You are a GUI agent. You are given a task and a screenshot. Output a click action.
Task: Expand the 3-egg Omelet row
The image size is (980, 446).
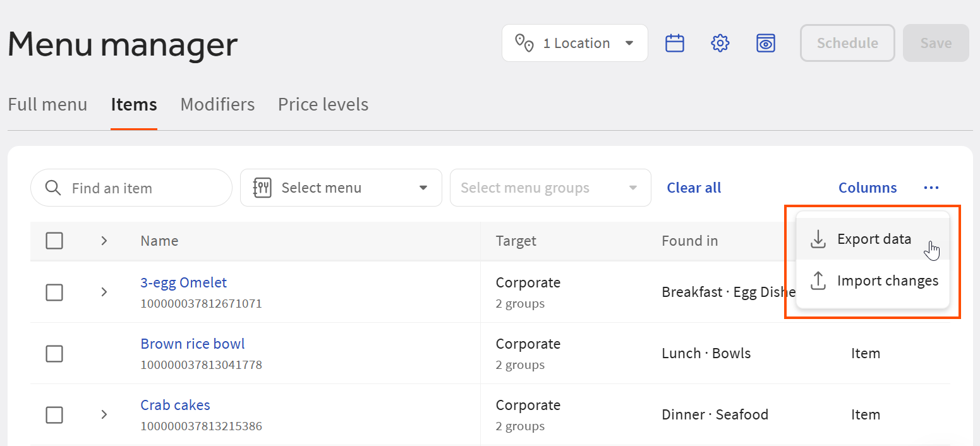pyautogui.click(x=104, y=292)
